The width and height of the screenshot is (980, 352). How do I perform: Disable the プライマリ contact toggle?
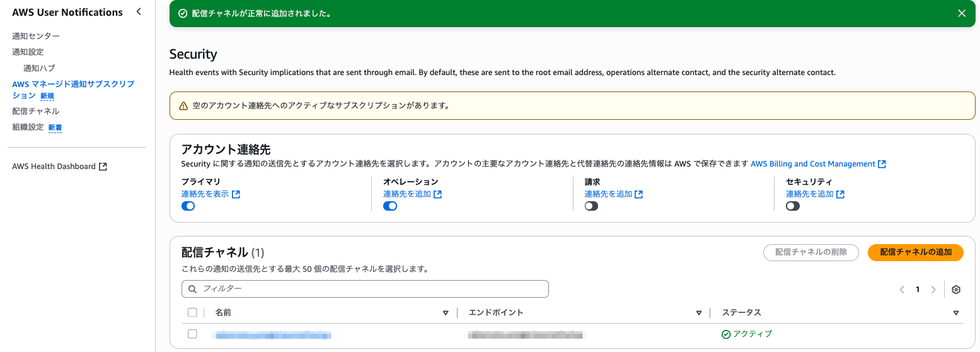pos(188,206)
